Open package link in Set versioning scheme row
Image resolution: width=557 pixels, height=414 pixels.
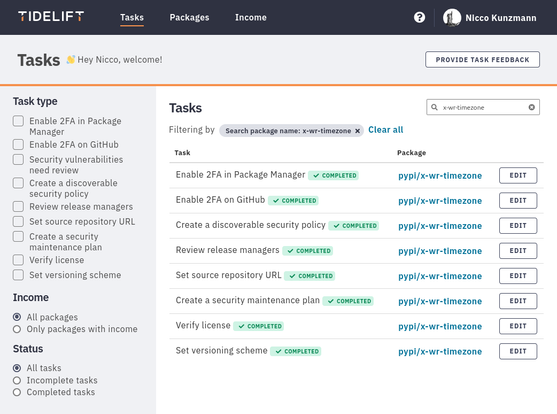[440, 351]
